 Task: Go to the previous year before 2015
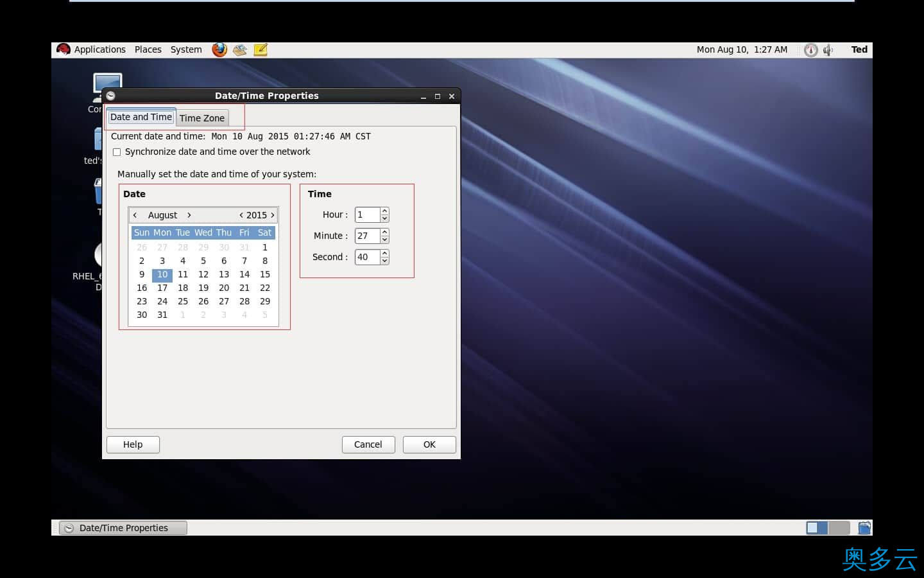tap(241, 215)
